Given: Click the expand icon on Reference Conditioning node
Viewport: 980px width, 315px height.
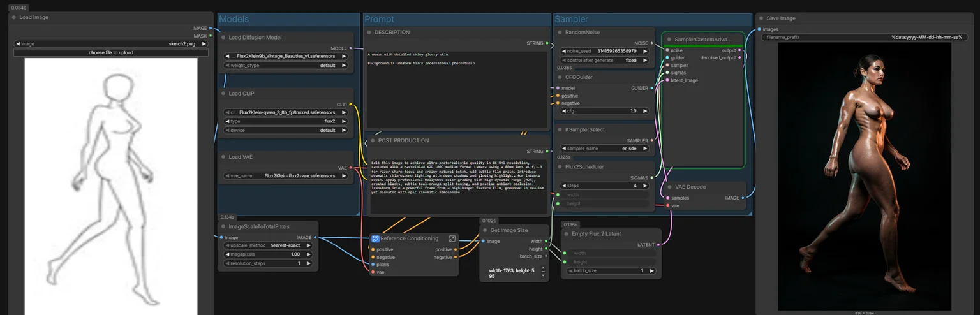Looking at the screenshot, I should [x=452, y=238].
